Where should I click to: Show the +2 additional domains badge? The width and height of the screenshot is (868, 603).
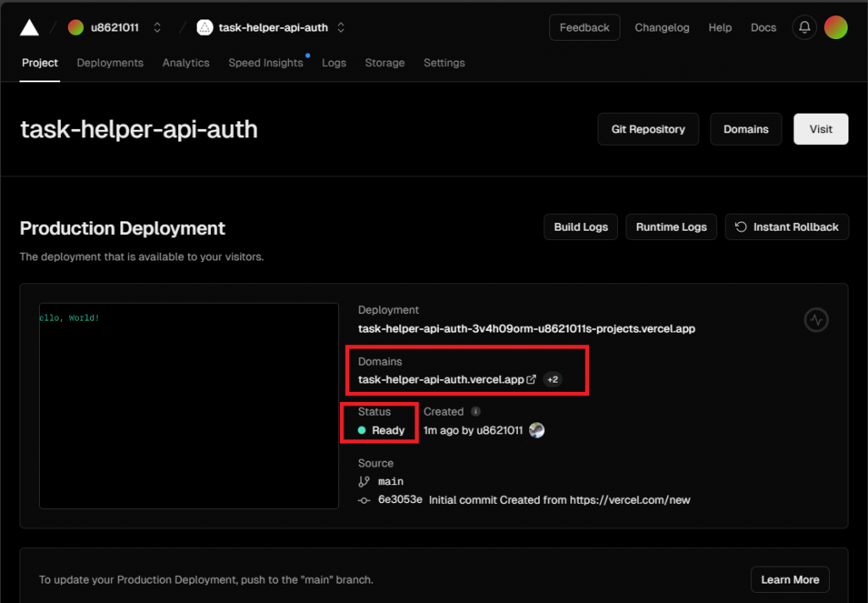pyautogui.click(x=553, y=379)
